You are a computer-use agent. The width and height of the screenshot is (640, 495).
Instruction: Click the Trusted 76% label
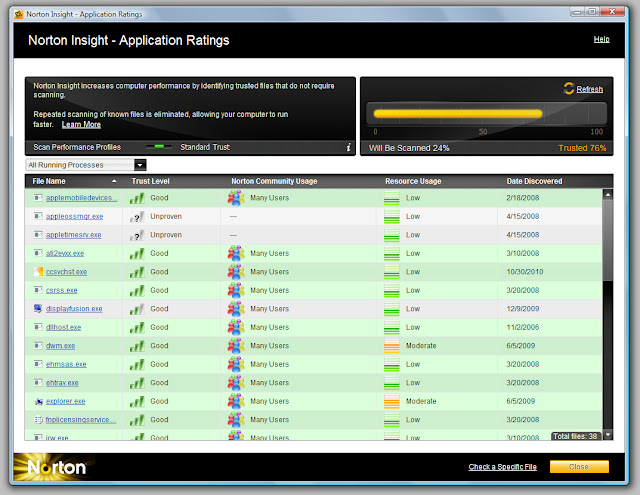(x=582, y=148)
